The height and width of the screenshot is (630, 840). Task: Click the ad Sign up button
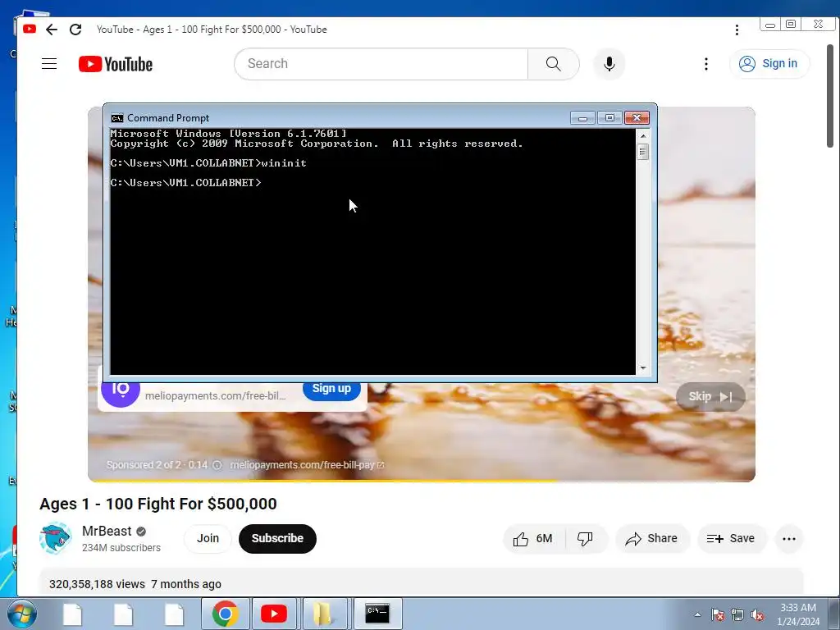pos(331,389)
